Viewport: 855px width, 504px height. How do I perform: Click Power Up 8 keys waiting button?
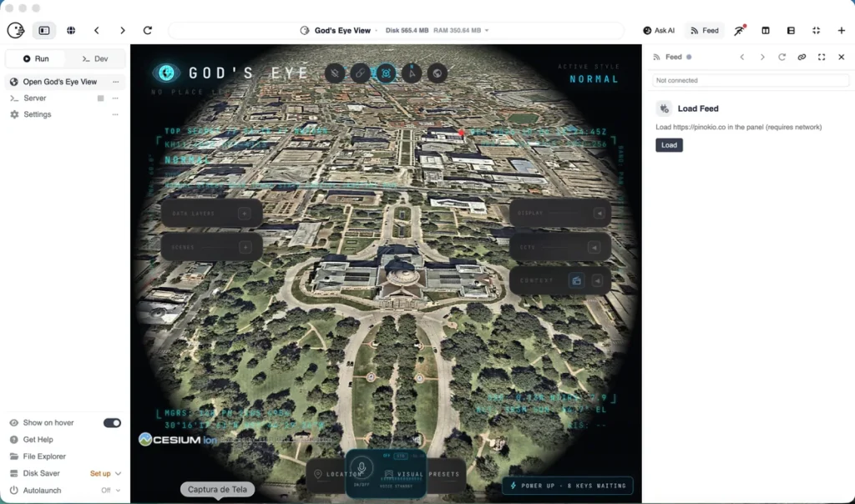[x=568, y=486]
